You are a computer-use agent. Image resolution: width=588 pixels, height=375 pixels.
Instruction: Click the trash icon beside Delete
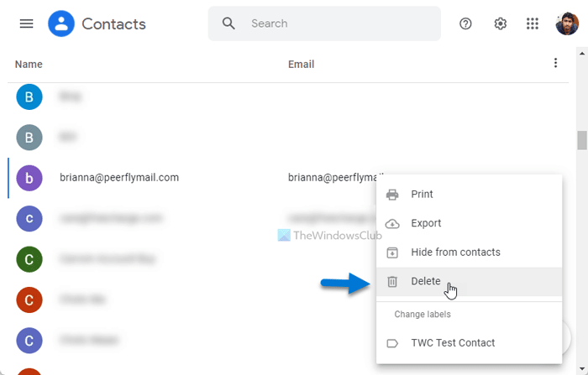(392, 281)
